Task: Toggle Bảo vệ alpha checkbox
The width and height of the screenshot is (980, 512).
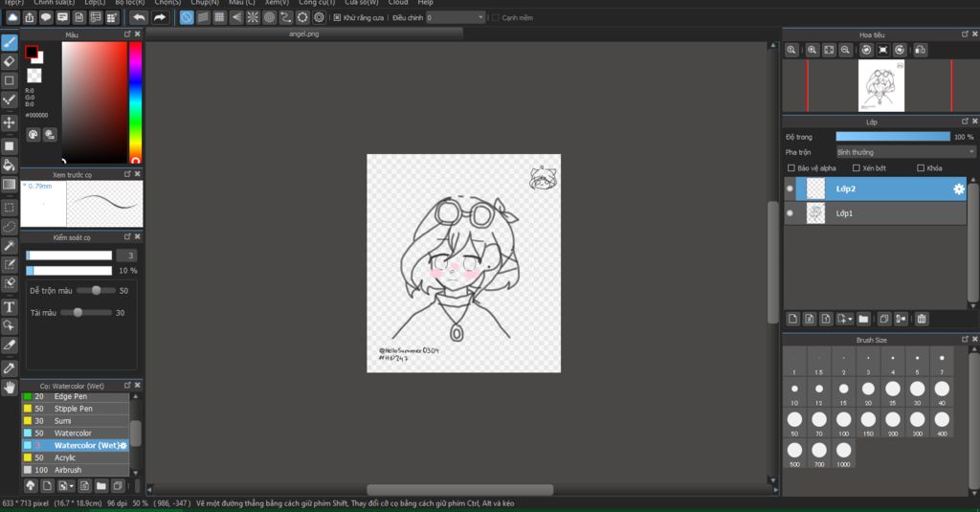Action: 791,168
